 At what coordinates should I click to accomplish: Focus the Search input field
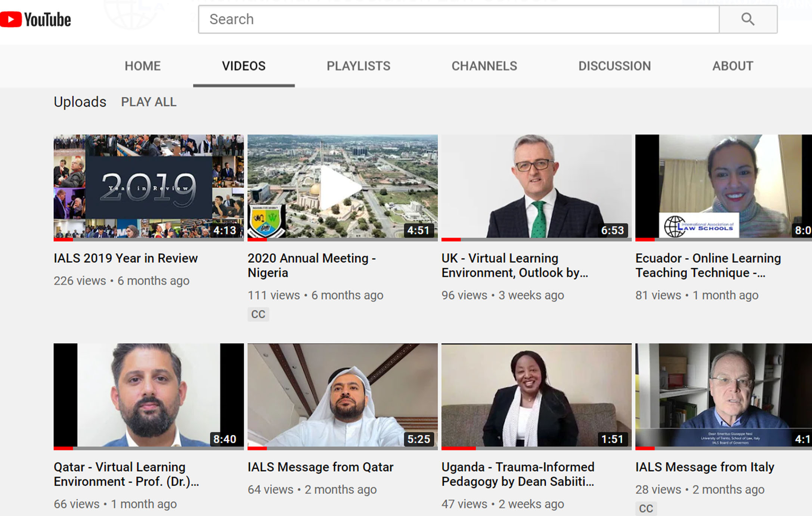pyautogui.click(x=459, y=19)
